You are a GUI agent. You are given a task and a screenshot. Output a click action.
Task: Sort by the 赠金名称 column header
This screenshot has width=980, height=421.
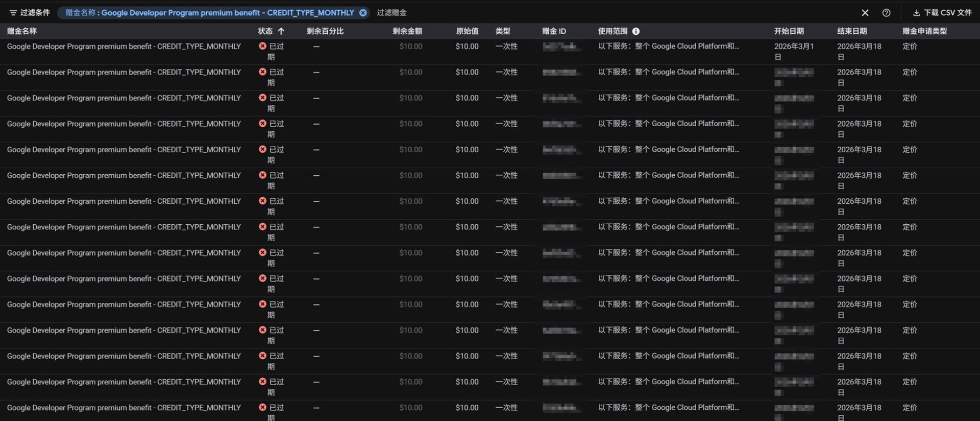(x=22, y=31)
